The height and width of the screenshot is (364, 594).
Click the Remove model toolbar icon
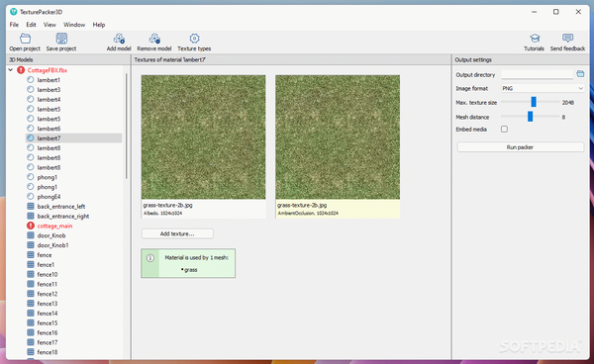tap(154, 39)
